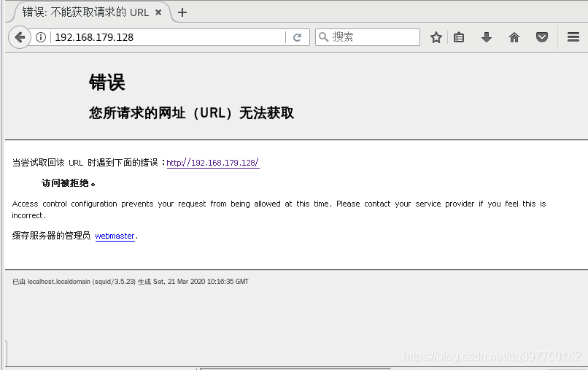Go to the Home page icon
Screen dimensions: 588x370
click(x=514, y=37)
